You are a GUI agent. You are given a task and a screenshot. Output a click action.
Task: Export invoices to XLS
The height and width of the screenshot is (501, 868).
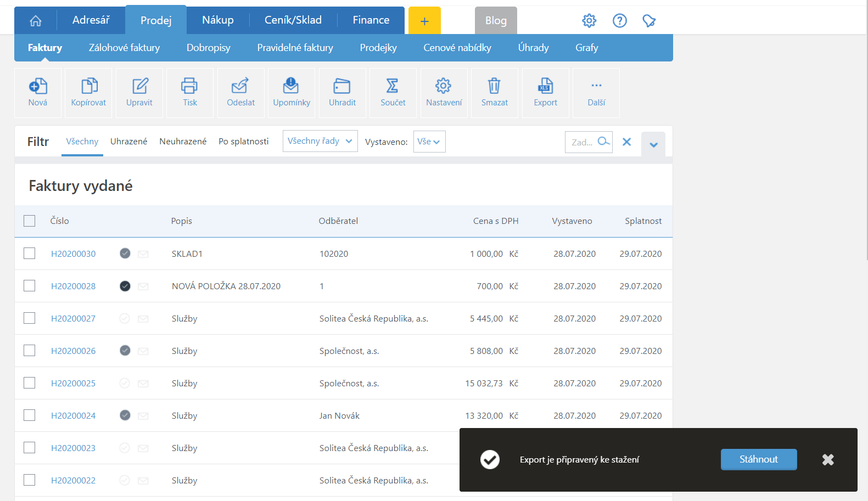coord(546,93)
